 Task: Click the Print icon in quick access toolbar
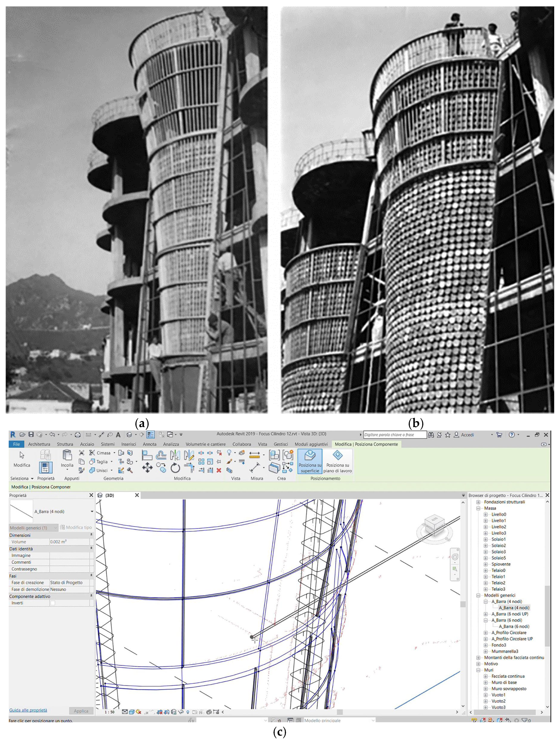tap(77, 435)
